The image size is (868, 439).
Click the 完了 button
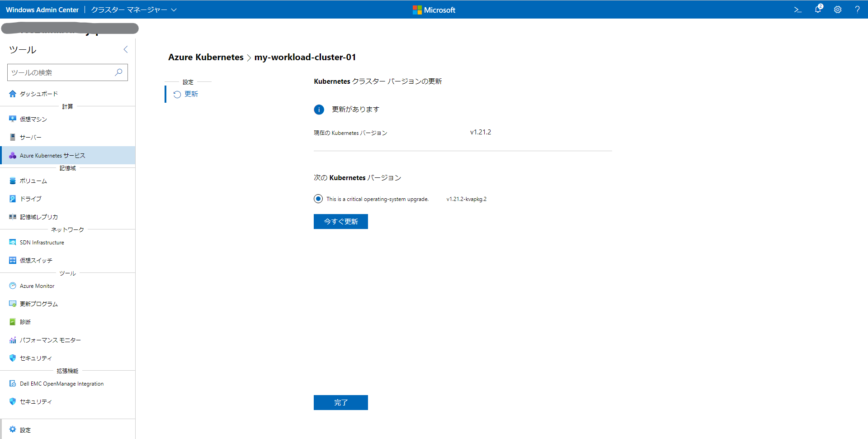(341, 402)
